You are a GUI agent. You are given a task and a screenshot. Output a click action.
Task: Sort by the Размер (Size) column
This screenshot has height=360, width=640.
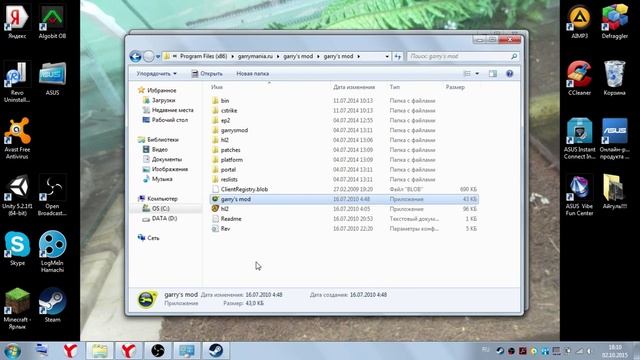tap(455, 87)
